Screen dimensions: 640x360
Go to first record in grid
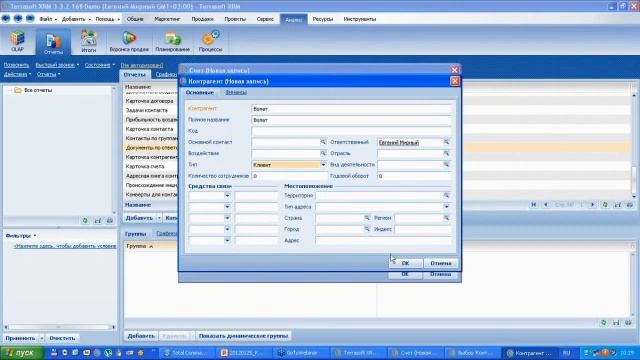pos(533,204)
